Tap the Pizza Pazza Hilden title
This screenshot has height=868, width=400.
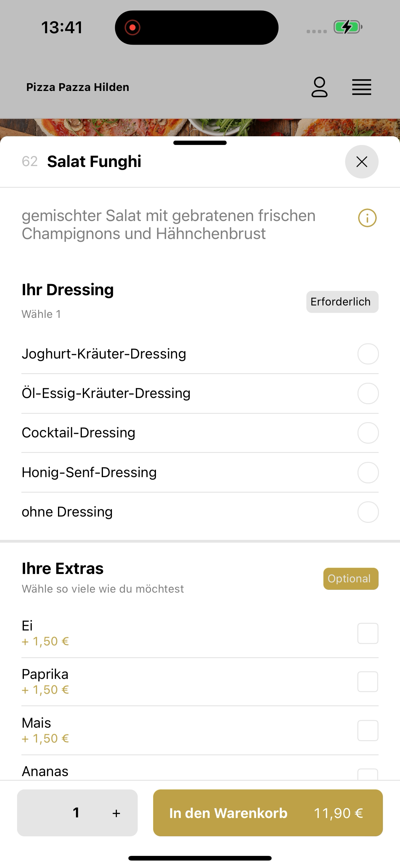tap(78, 87)
